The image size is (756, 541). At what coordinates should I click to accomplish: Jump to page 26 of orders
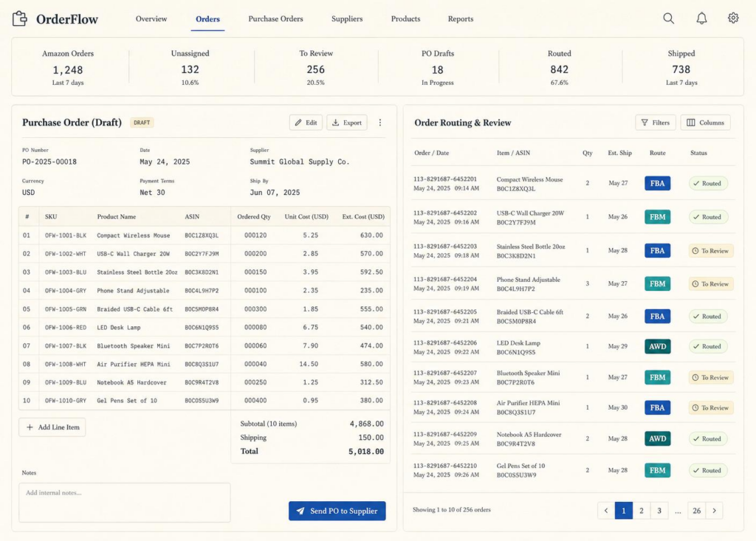[x=696, y=510]
